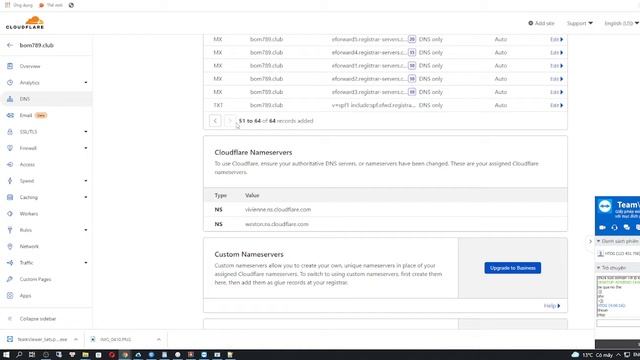Expand the Caching submenu arrow
This screenshot has height=360, width=640.
pos(86,197)
